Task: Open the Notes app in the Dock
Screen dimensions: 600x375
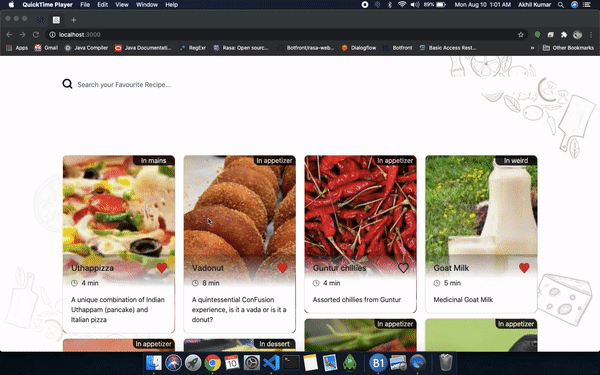Action: (x=310, y=362)
